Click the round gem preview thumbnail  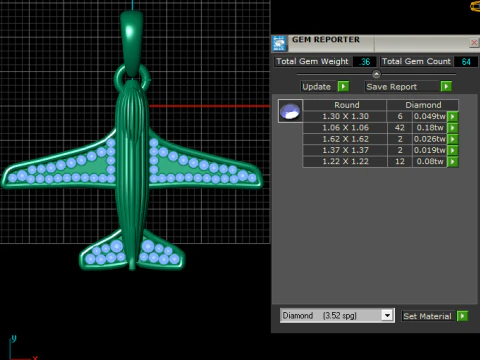tap(290, 111)
